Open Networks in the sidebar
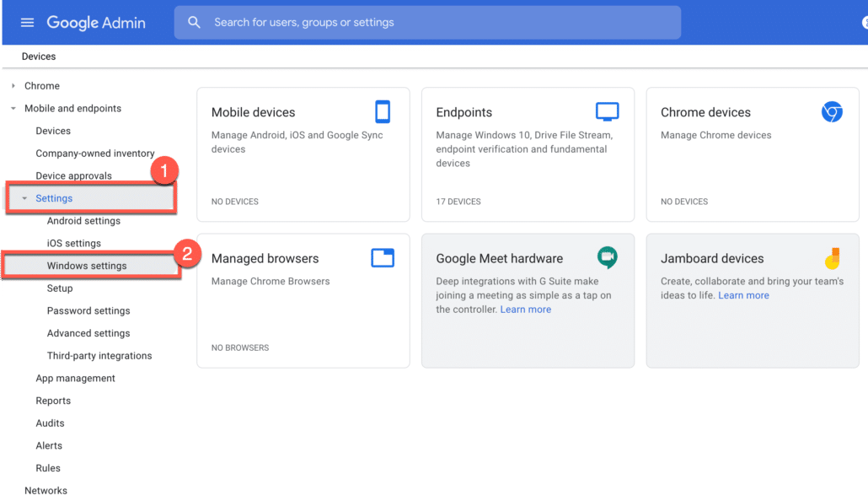The image size is (868, 501). [46, 491]
